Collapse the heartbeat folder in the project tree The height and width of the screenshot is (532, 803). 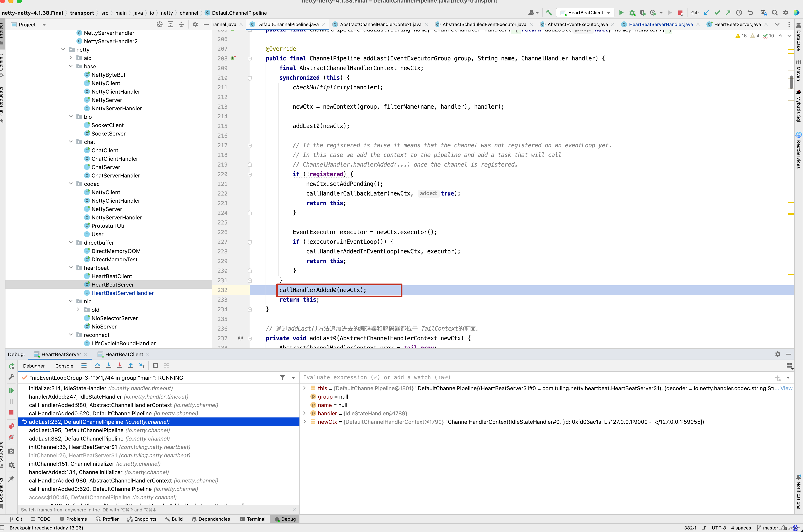click(x=71, y=268)
